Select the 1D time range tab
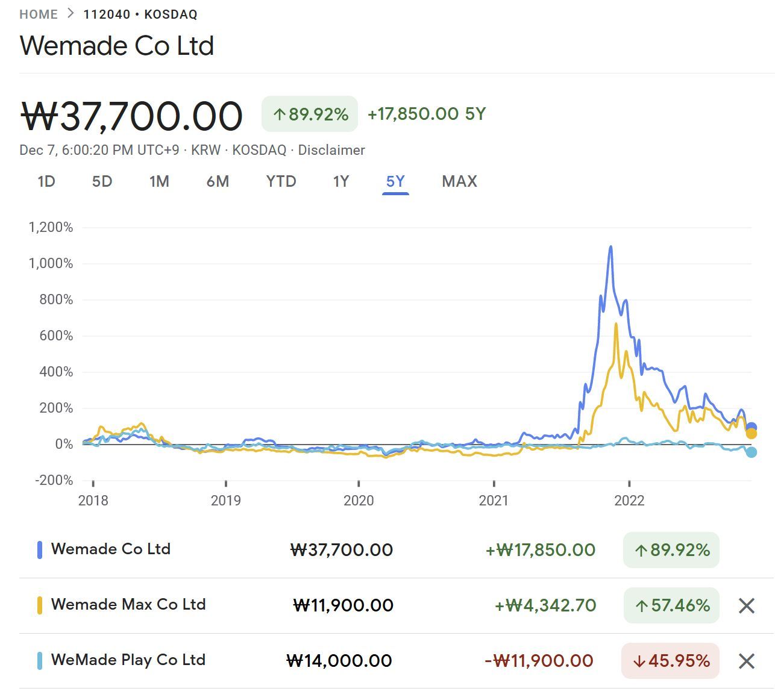Image resolution: width=775 pixels, height=700 pixels. click(46, 181)
